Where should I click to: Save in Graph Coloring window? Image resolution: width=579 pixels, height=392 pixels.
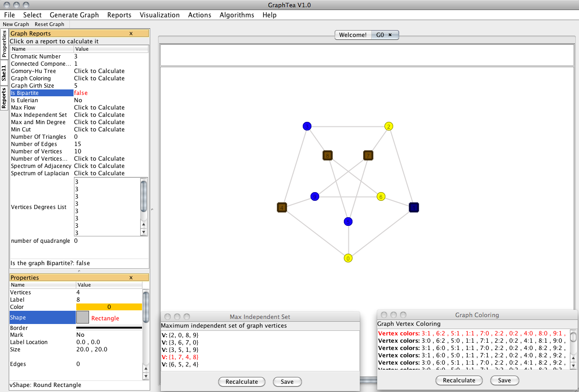click(505, 380)
